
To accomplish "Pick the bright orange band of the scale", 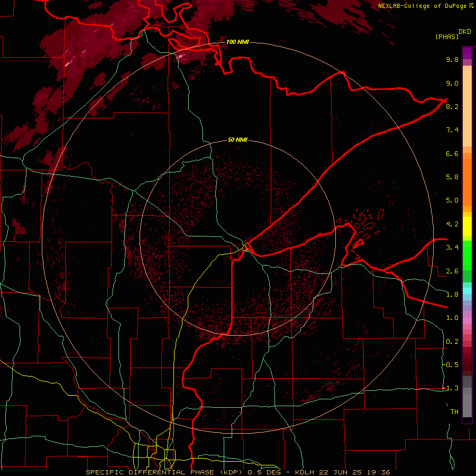I will click(467, 182).
